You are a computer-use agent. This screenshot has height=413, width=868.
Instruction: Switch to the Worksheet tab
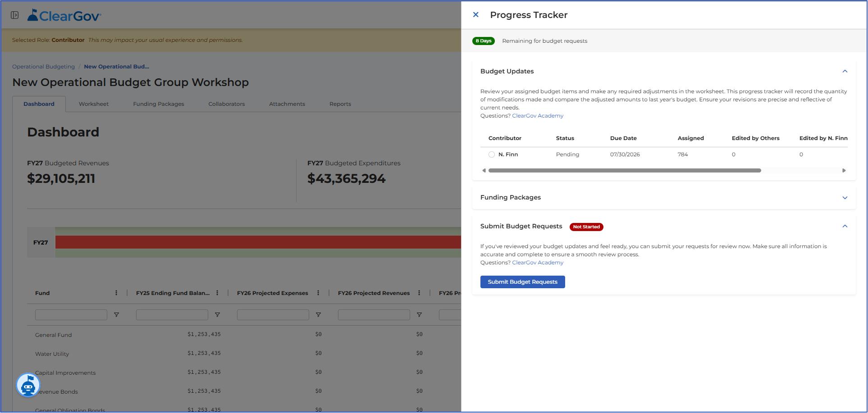(94, 104)
